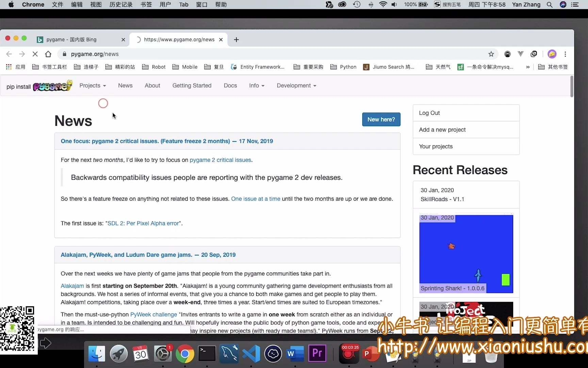This screenshot has height=368, width=588.
Task: Click the volume icon in menu bar
Action: point(394,4)
